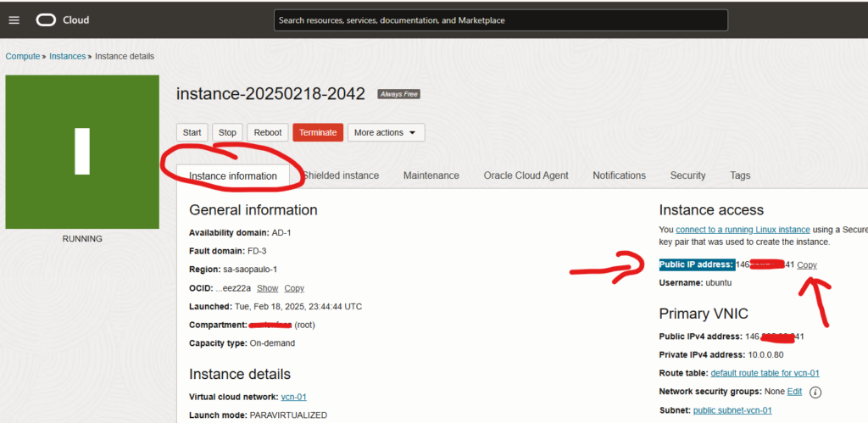Viewport: 868px width, 423px height.
Task: Open public subnet-vcn-01 link
Action: pos(732,410)
